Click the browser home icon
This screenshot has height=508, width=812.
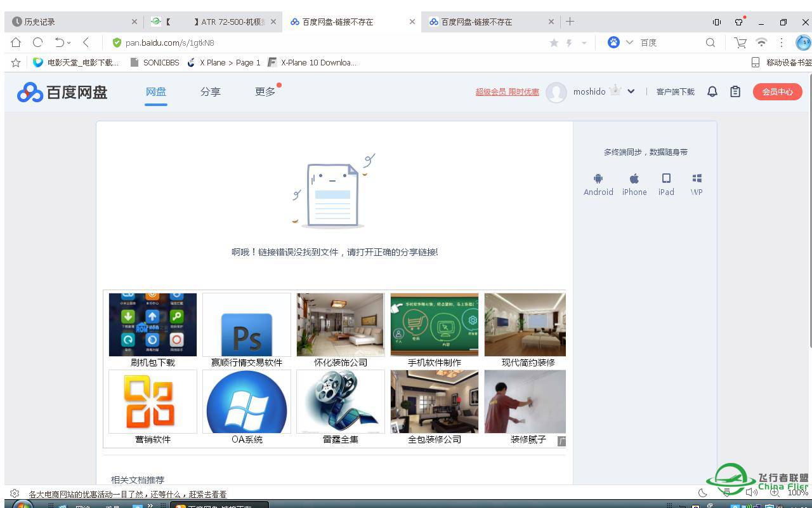[x=16, y=43]
